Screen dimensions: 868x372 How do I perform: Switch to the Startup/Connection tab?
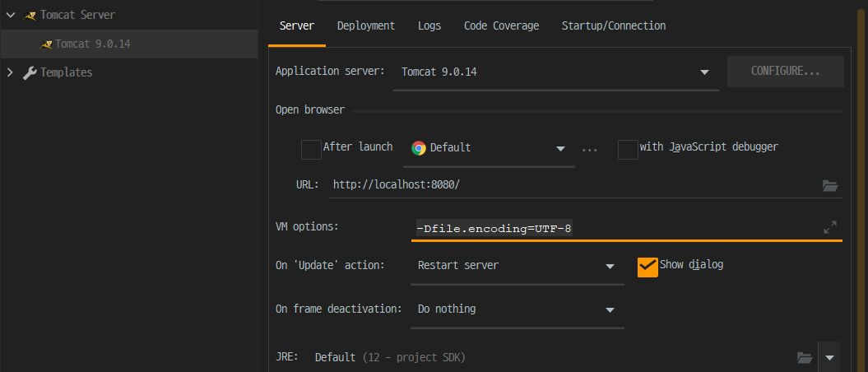click(x=614, y=26)
